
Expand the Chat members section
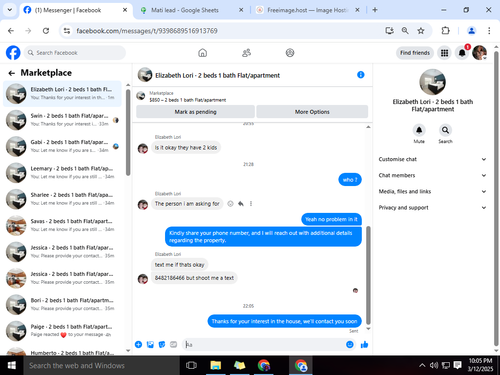tap(432, 175)
